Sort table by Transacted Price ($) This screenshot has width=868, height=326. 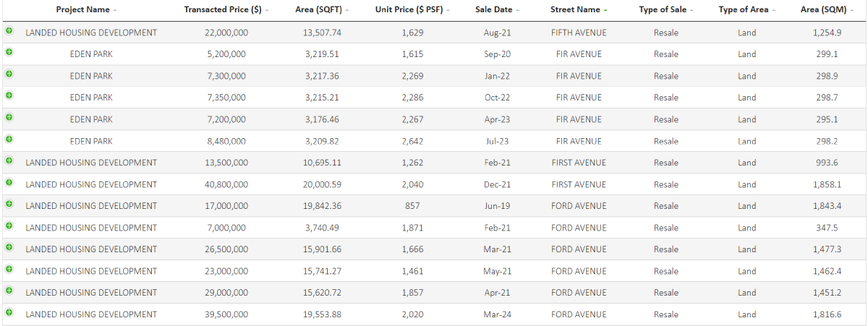[224, 10]
